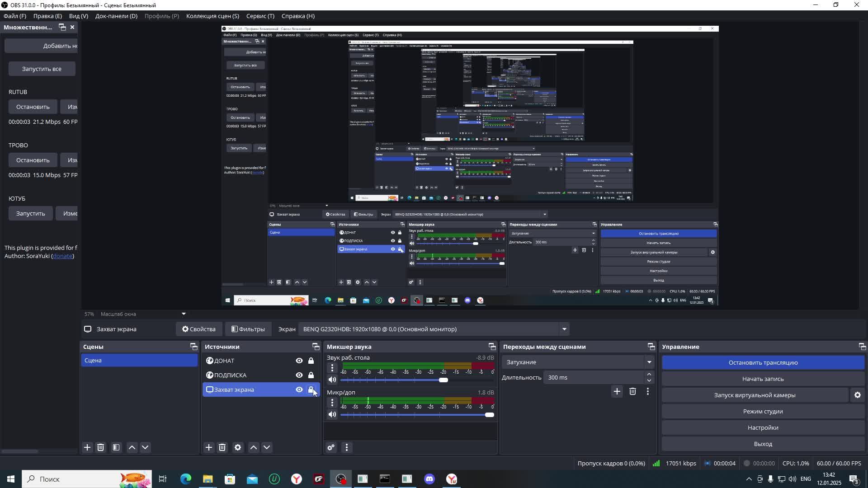
Task: Open advanced audio properties gear icon
Action: (x=331, y=447)
